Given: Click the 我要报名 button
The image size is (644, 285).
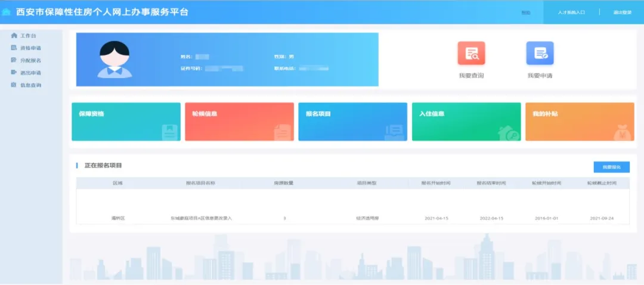Looking at the screenshot, I should (612, 167).
